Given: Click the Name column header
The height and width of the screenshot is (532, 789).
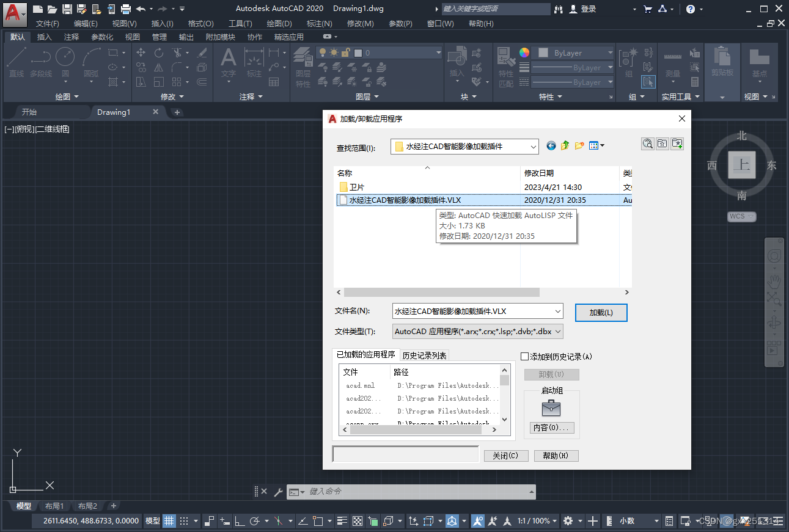Looking at the screenshot, I should 427,173.
